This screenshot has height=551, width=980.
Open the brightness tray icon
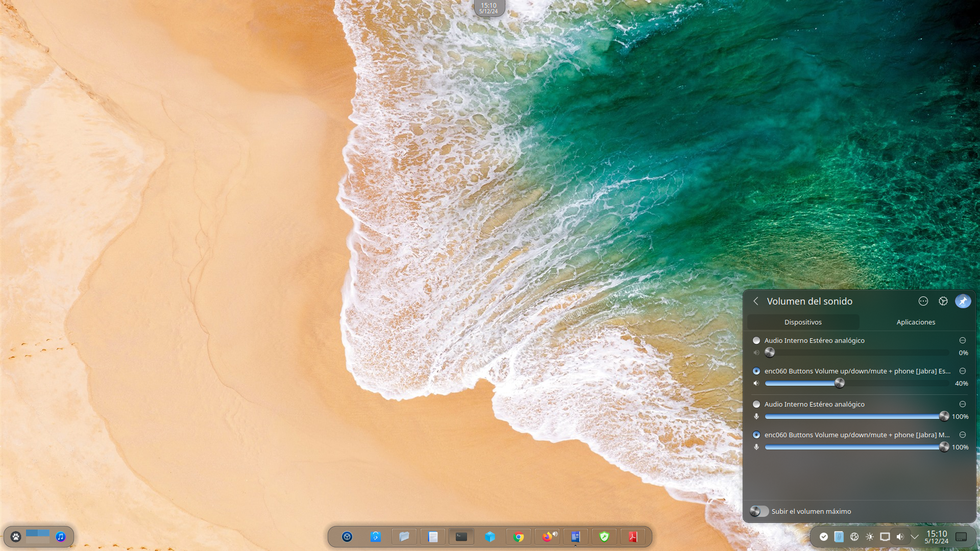[x=869, y=537]
